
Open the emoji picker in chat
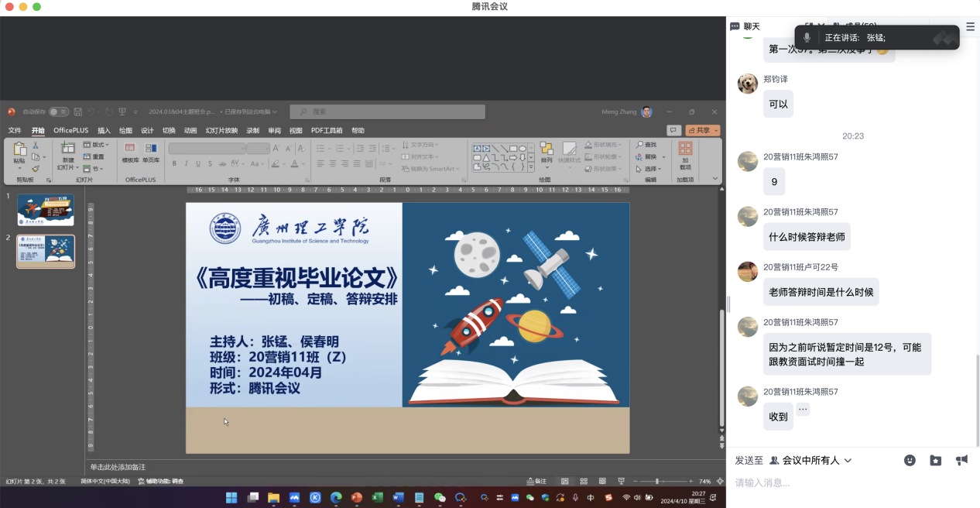[x=910, y=460]
